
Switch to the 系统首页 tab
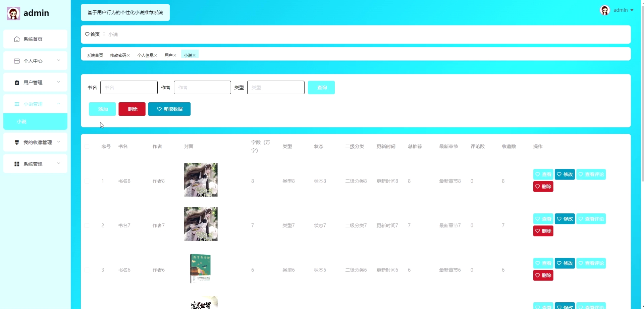[x=95, y=55]
